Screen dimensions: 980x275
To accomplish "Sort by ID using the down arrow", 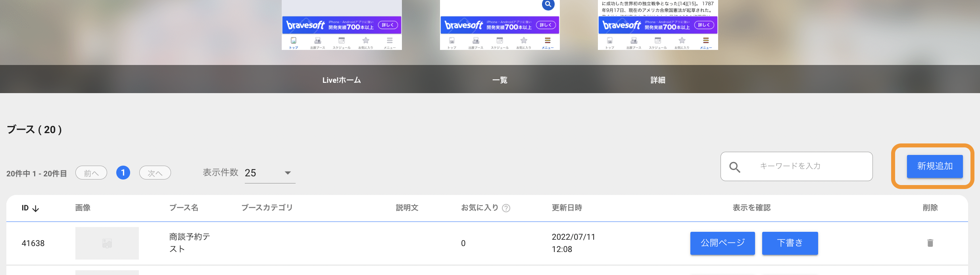I will point(35,208).
